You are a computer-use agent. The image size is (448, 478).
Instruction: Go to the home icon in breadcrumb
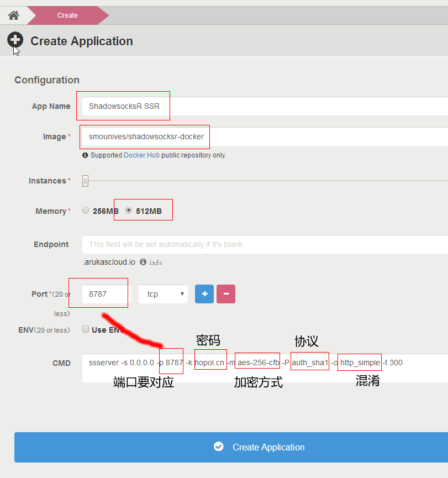(x=13, y=15)
